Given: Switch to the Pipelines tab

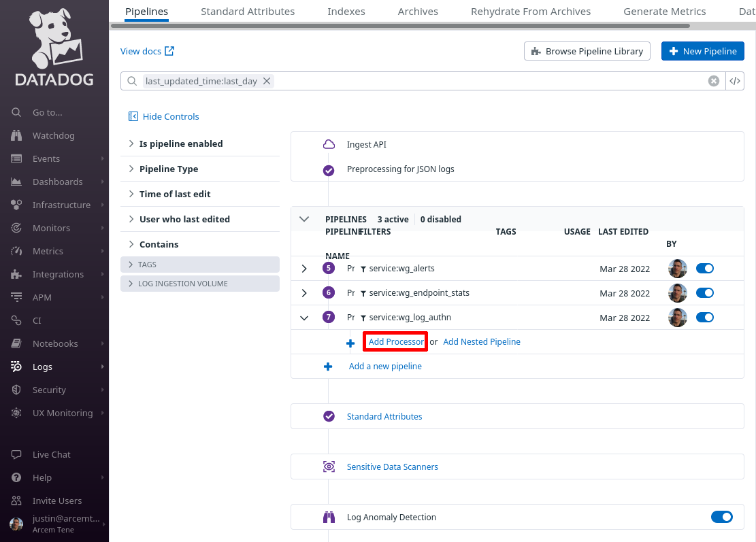Looking at the screenshot, I should tap(146, 11).
